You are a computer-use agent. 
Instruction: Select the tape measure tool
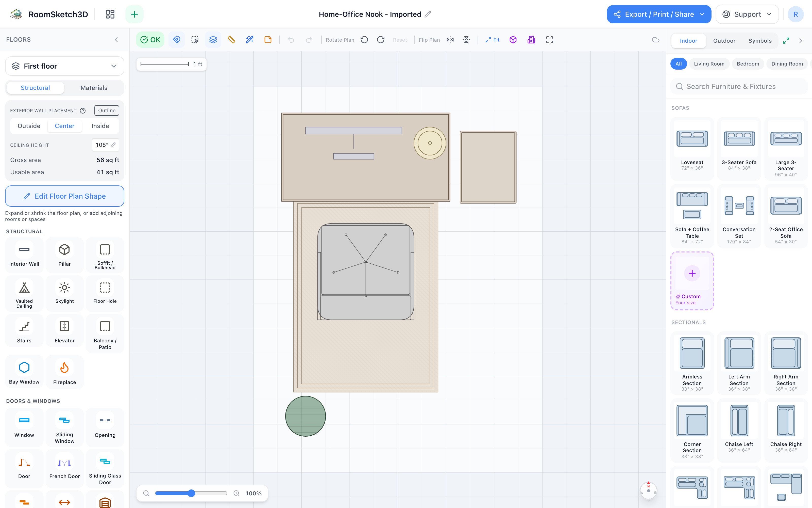tap(231, 40)
